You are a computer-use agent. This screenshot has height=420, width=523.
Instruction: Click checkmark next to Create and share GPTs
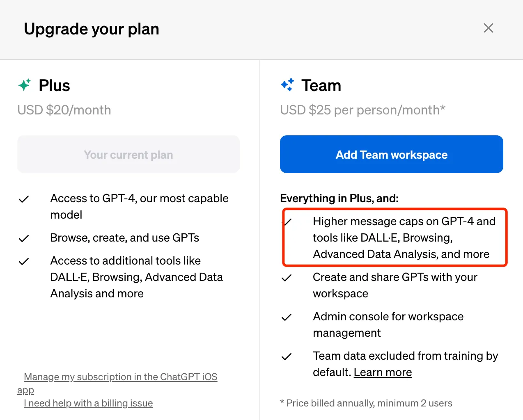point(287,278)
